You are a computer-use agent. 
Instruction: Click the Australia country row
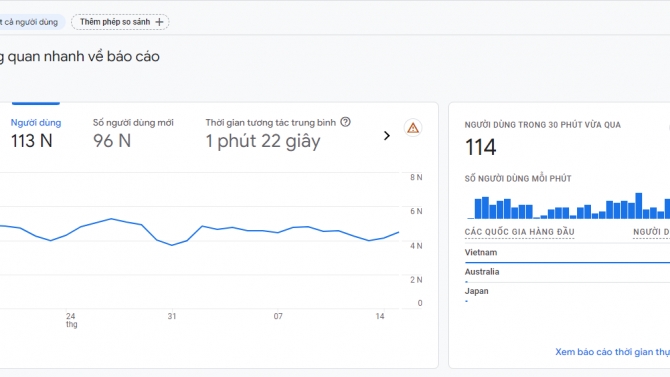point(567,274)
